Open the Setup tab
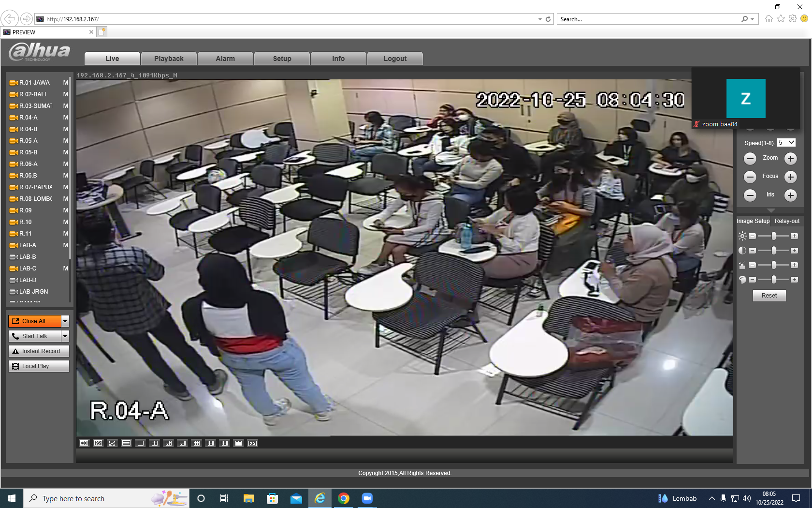Image resolution: width=812 pixels, height=508 pixels. coord(282,59)
